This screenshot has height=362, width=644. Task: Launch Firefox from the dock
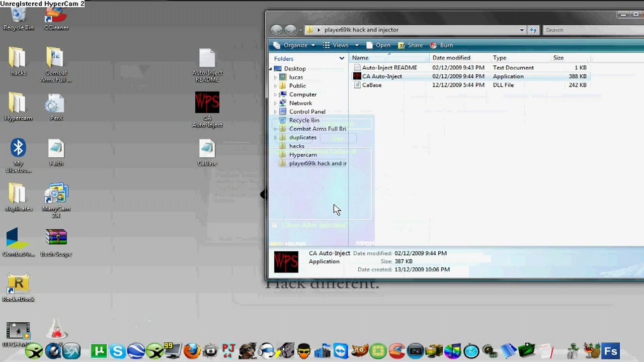coord(192,351)
